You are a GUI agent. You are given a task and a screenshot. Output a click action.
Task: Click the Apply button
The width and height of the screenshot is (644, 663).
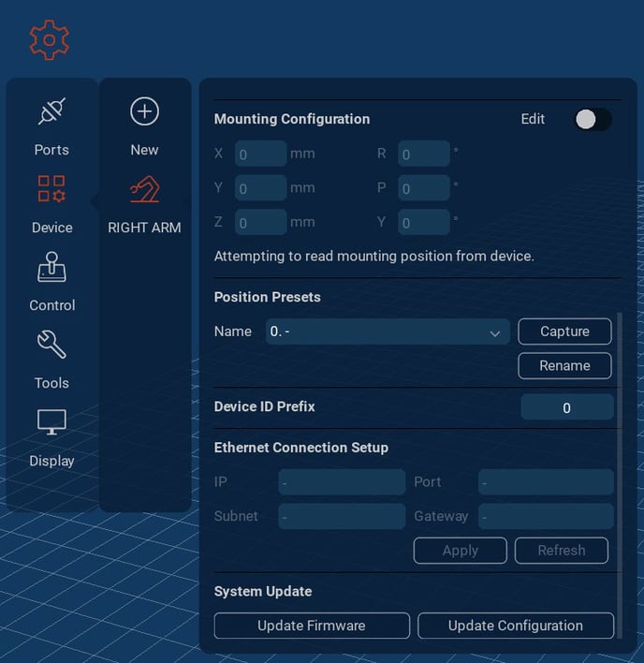pos(461,551)
